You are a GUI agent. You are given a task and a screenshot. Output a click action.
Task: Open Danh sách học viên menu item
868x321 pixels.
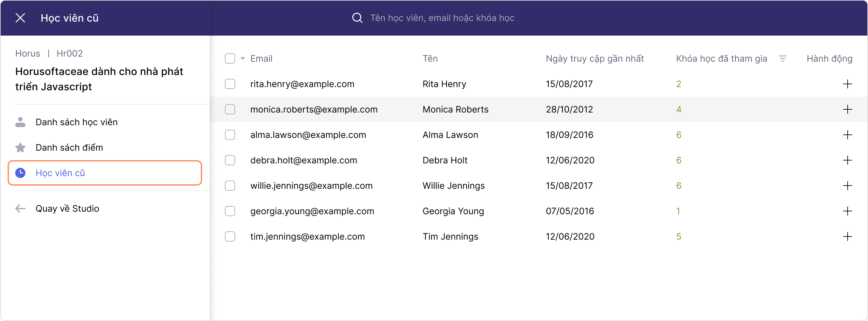(77, 122)
